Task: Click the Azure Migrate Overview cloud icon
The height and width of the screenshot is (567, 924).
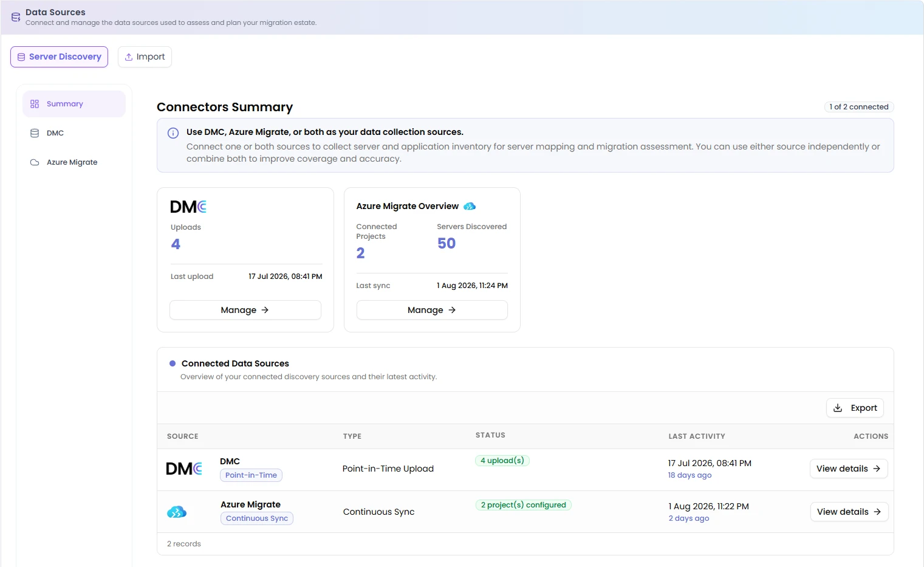Action: click(x=470, y=206)
